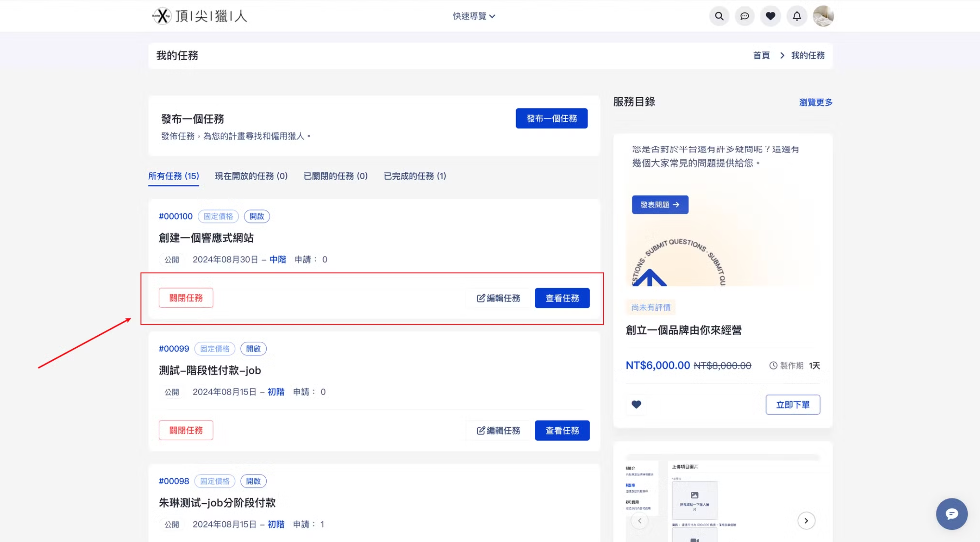Click the 發布一個任務 button
Viewport: 980px width, 542px height.
tap(551, 118)
